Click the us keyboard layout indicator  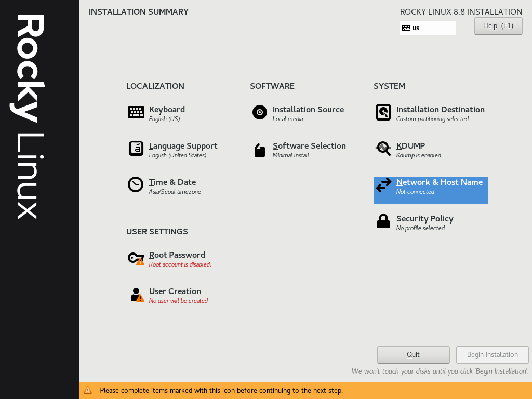(x=428, y=28)
